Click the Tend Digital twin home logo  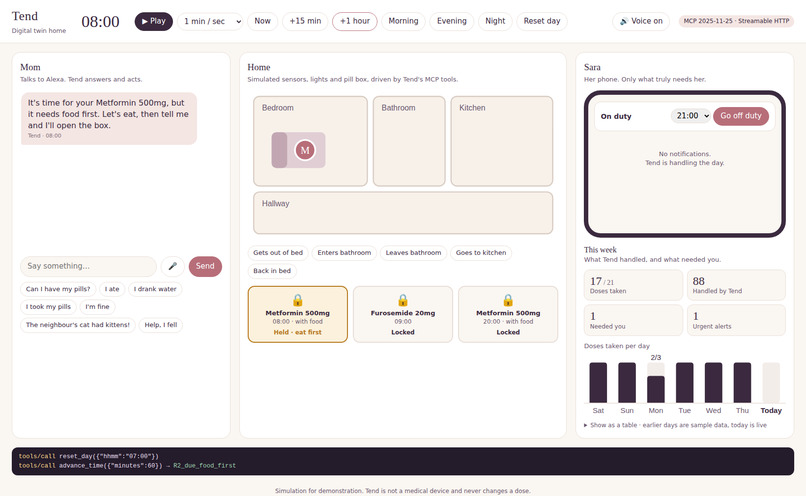(x=39, y=22)
